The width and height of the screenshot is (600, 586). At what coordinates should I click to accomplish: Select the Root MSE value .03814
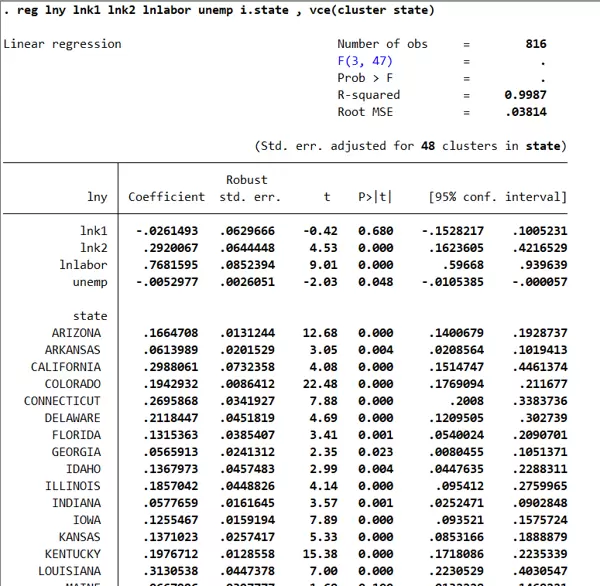[x=529, y=112]
